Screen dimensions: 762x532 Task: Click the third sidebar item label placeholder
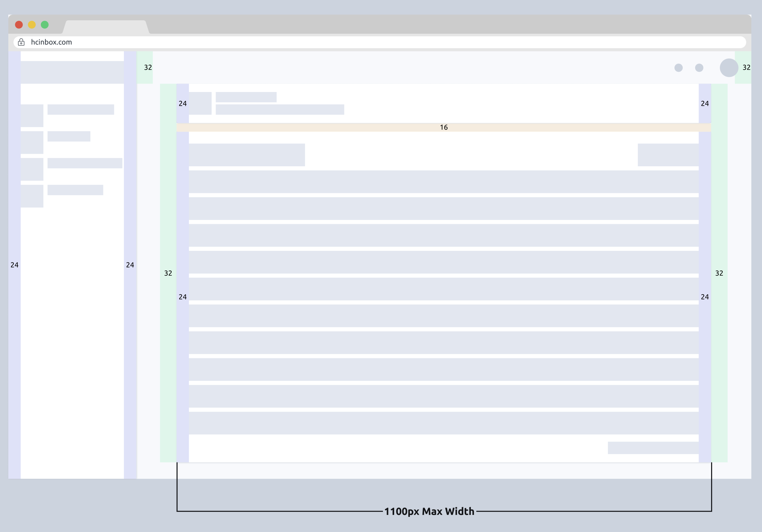pyautogui.click(x=85, y=163)
